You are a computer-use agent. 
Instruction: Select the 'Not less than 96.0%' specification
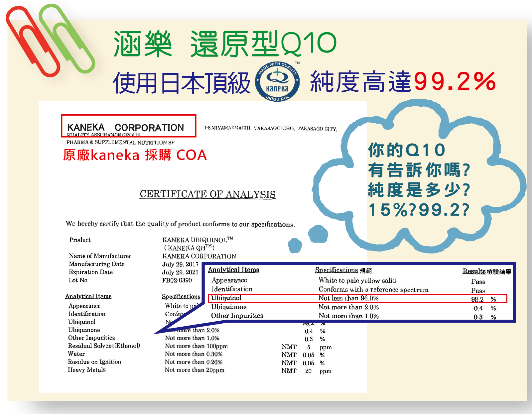pos(348,298)
